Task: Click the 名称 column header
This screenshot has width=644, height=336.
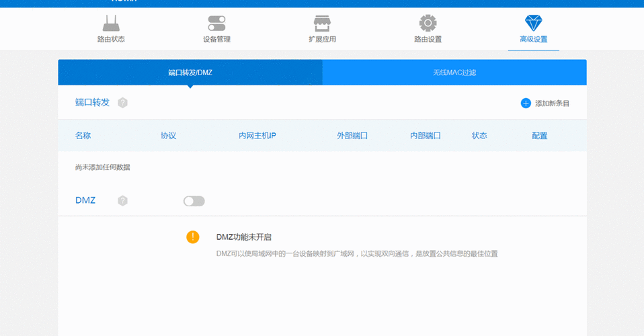Action: 83,136
